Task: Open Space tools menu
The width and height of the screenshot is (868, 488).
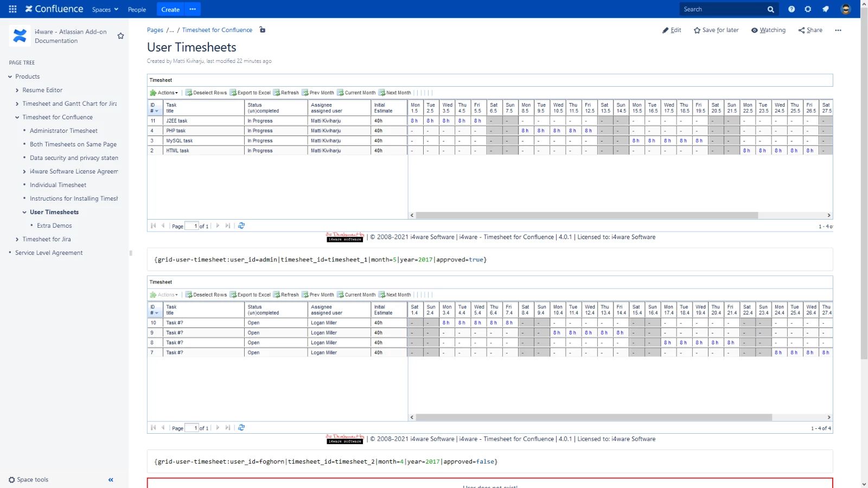Action: [x=28, y=480]
